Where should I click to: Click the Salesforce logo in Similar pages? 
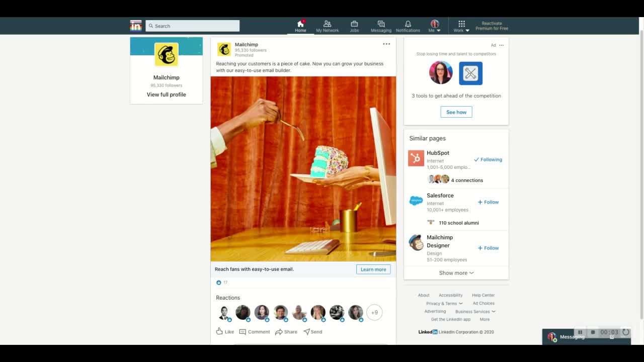416,201
